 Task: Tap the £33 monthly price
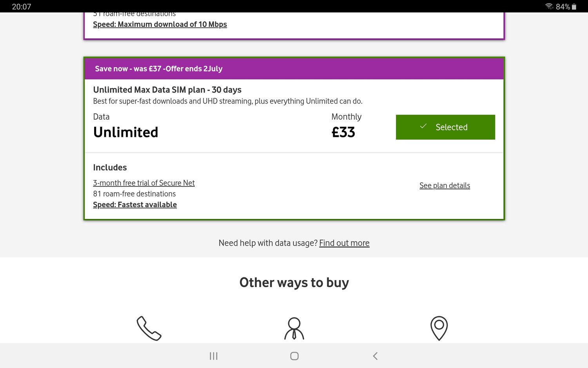pyautogui.click(x=343, y=132)
